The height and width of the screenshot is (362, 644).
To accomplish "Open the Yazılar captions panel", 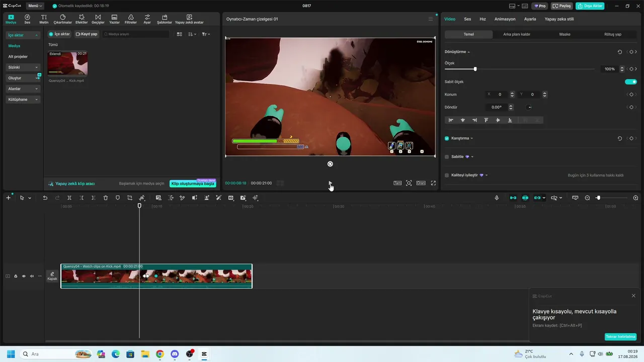I will click(114, 19).
